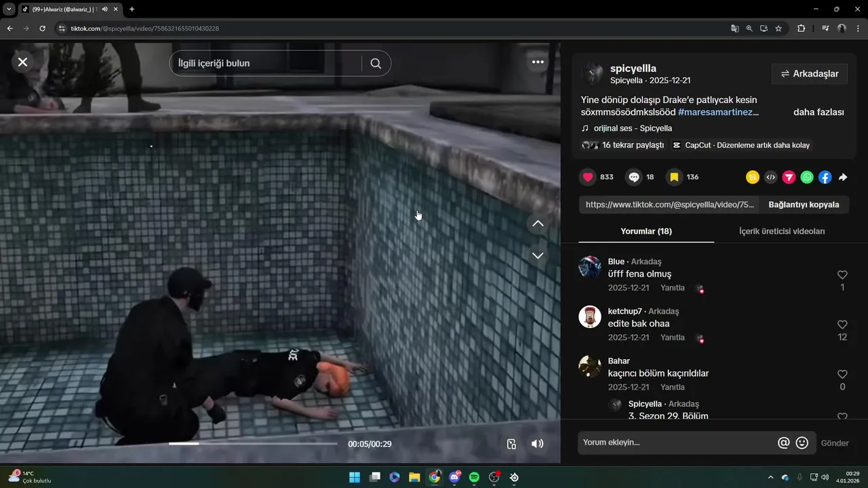Click 16 tekrar paylaştı reposts text
868x488 pixels.
point(633,145)
